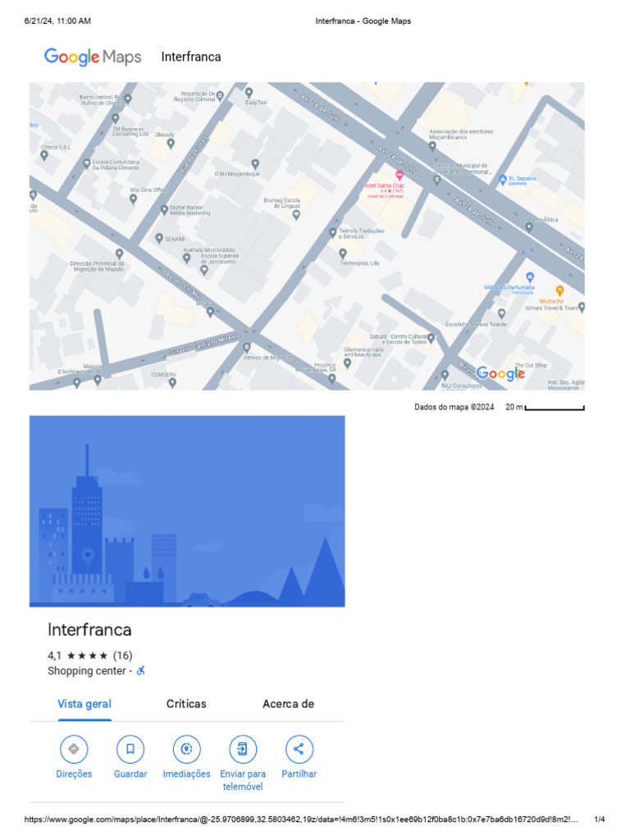Open the XL Sapatos shopping pin
Screen dimensions: 630x840
click(502, 180)
